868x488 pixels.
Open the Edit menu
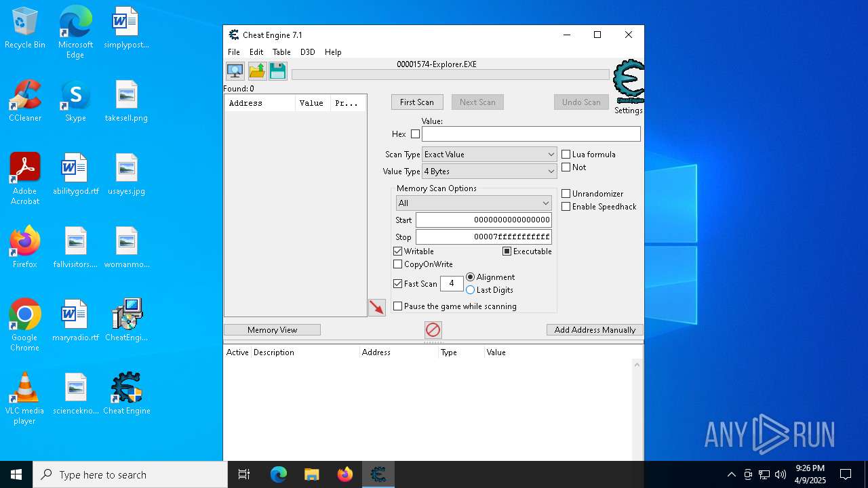point(256,52)
